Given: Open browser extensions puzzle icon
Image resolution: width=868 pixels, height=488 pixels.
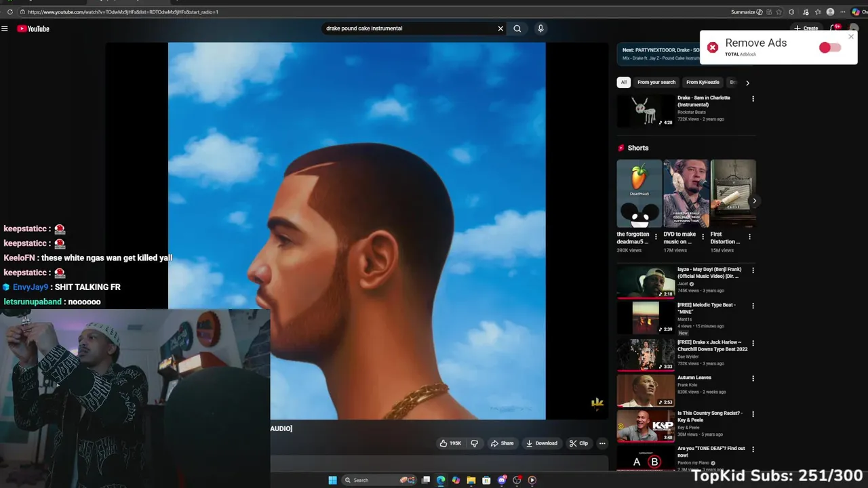Looking at the screenshot, I should 791,12.
